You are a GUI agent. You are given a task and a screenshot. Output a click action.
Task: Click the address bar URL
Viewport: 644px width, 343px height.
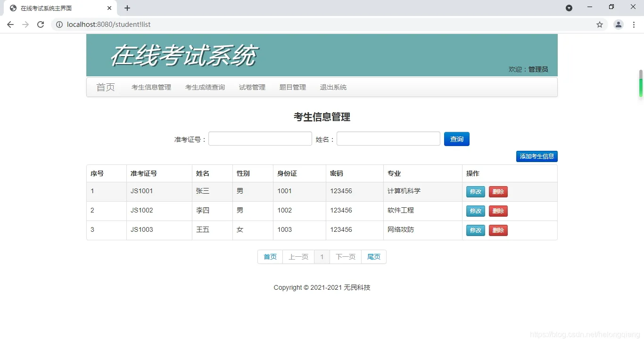point(109,24)
